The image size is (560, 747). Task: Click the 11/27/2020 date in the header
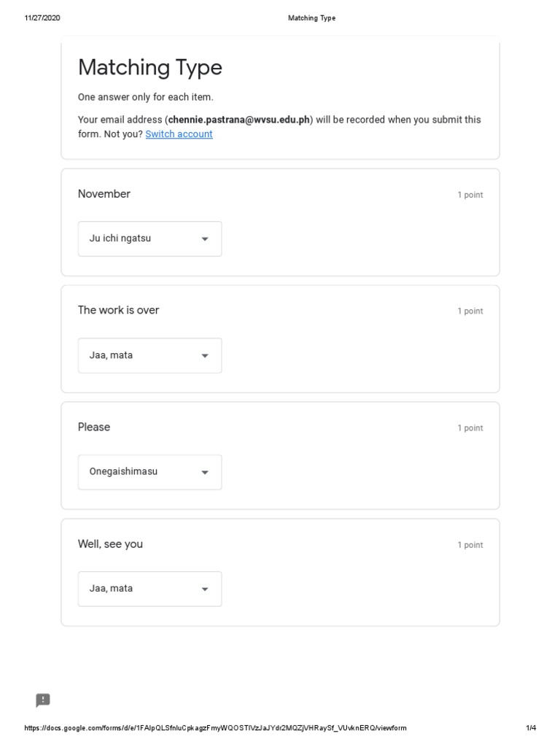point(42,18)
